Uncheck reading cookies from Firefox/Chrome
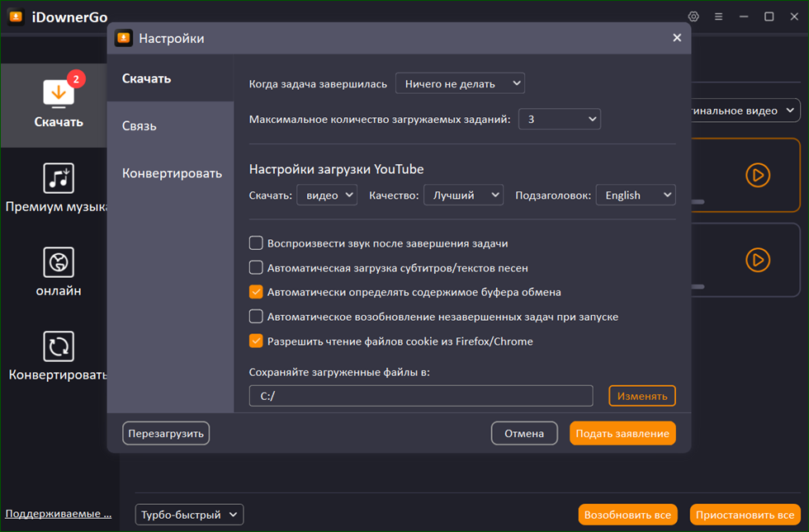This screenshot has height=532, width=809. pyautogui.click(x=256, y=341)
